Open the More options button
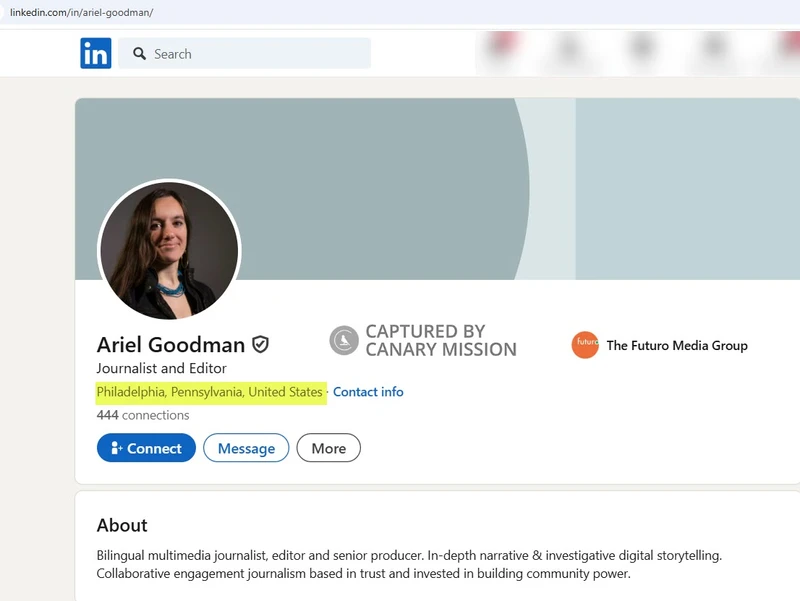Image resolution: width=800 pixels, height=601 pixels. click(x=329, y=448)
